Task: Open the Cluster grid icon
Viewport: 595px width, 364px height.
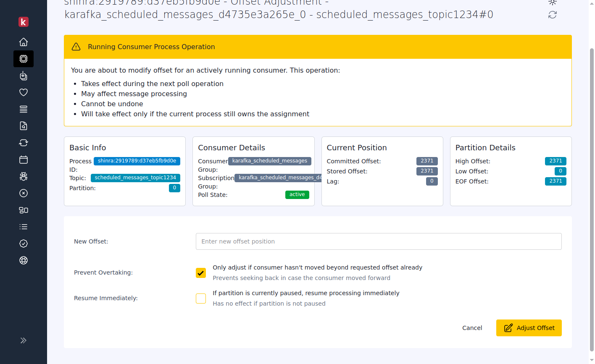Action: pyautogui.click(x=24, y=210)
